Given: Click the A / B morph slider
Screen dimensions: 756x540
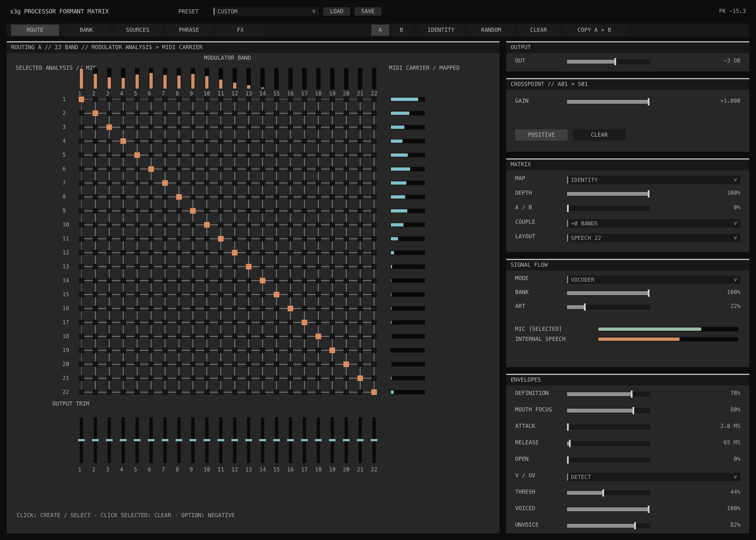Looking at the screenshot, I should point(608,208).
